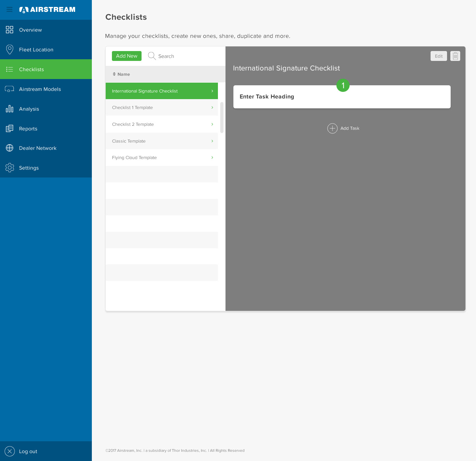This screenshot has height=461, width=476.
Task: Click the Checklists page heading
Action: pyautogui.click(x=126, y=17)
